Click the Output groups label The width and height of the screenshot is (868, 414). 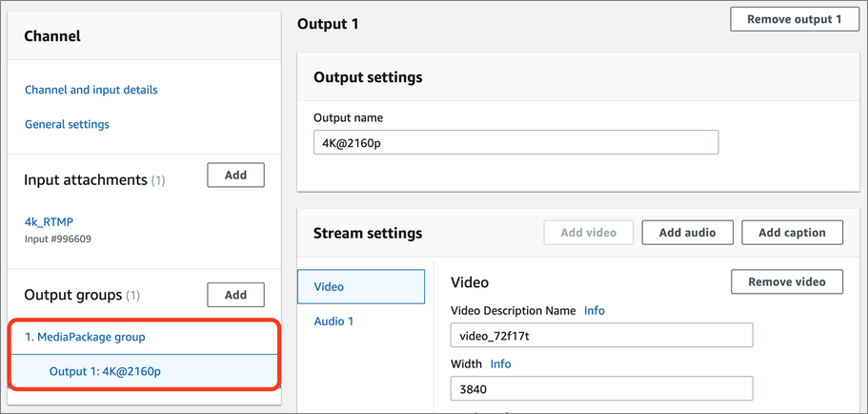[x=73, y=295]
